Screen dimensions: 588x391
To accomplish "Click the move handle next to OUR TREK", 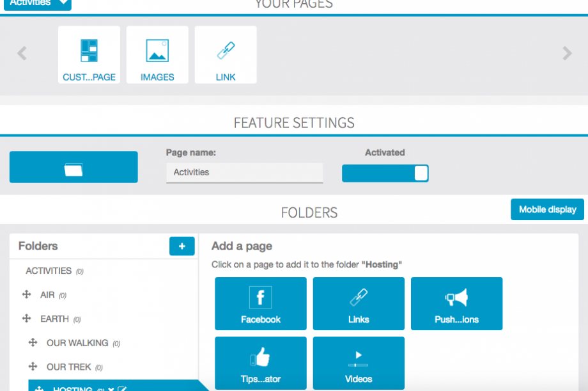I will point(33,367).
